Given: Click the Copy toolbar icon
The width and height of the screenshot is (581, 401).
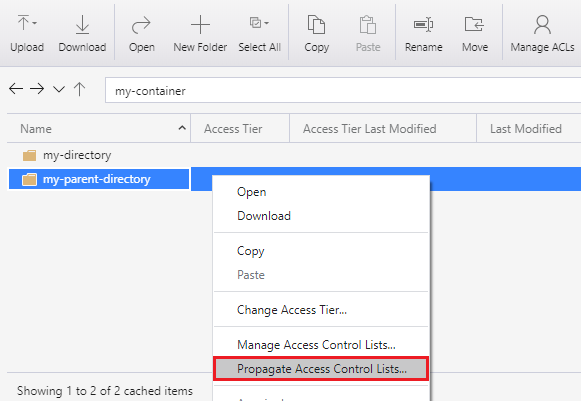Looking at the screenshot, I should [316, 24].
